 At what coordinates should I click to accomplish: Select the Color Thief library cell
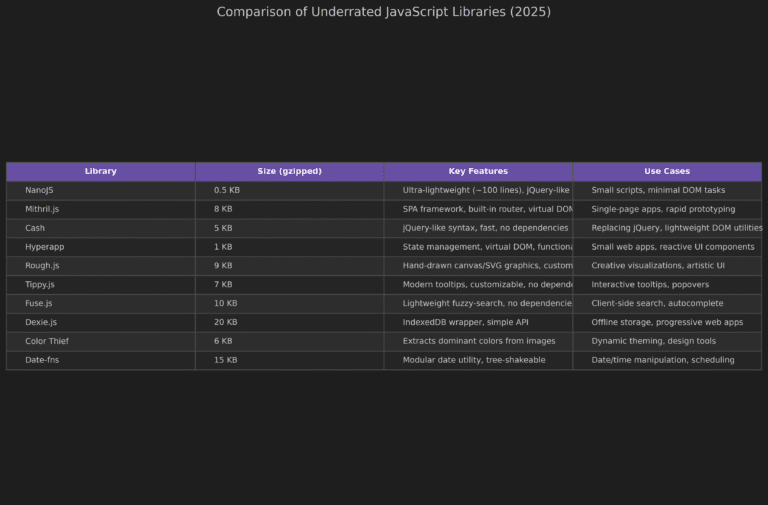pos(101,341)
